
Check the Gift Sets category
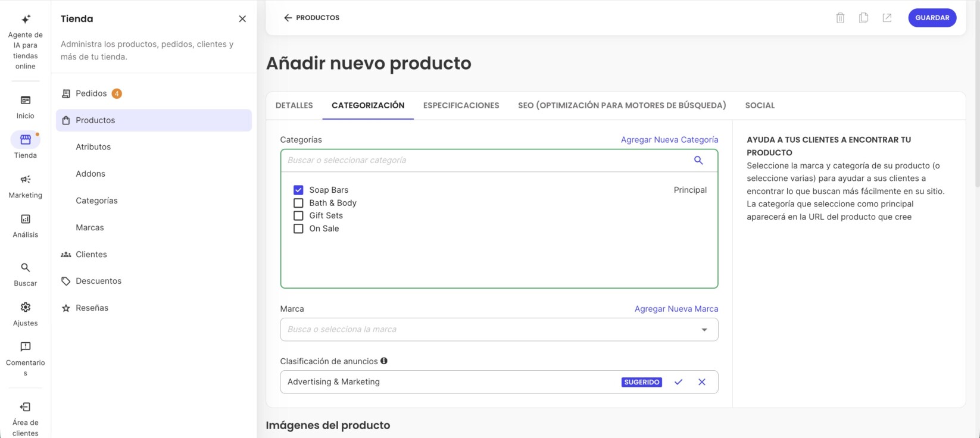tap(298, 215)
